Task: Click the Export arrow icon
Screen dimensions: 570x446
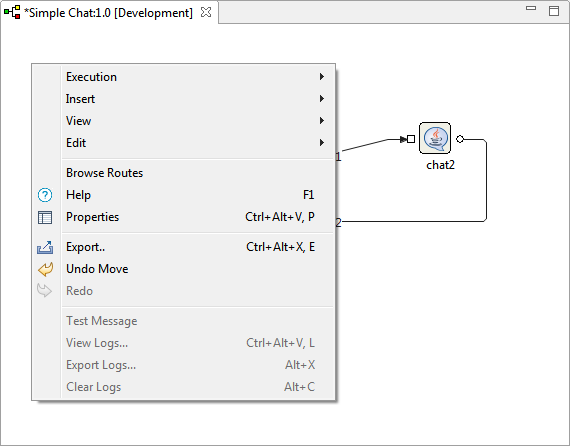Action: pos(45,247)
